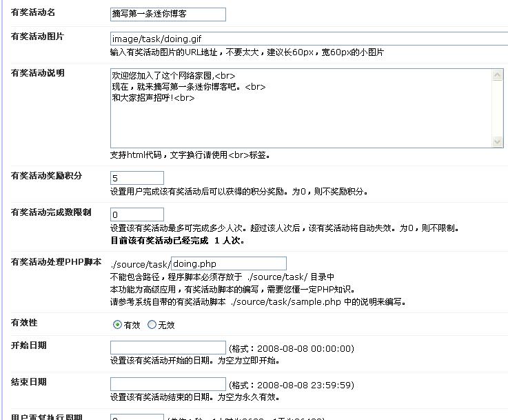
Task: Click the 有奖活动完成数限制 label
Action: point(51,212)
